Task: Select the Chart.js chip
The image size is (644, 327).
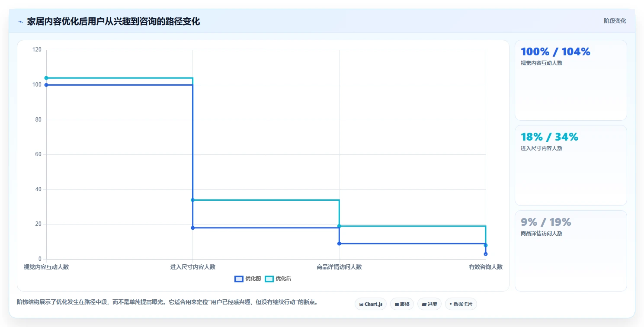Action: (371, 304)
